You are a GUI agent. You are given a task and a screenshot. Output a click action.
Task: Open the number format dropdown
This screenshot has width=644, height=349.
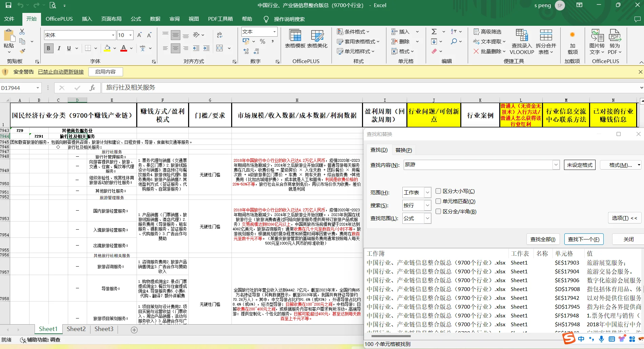275,32
